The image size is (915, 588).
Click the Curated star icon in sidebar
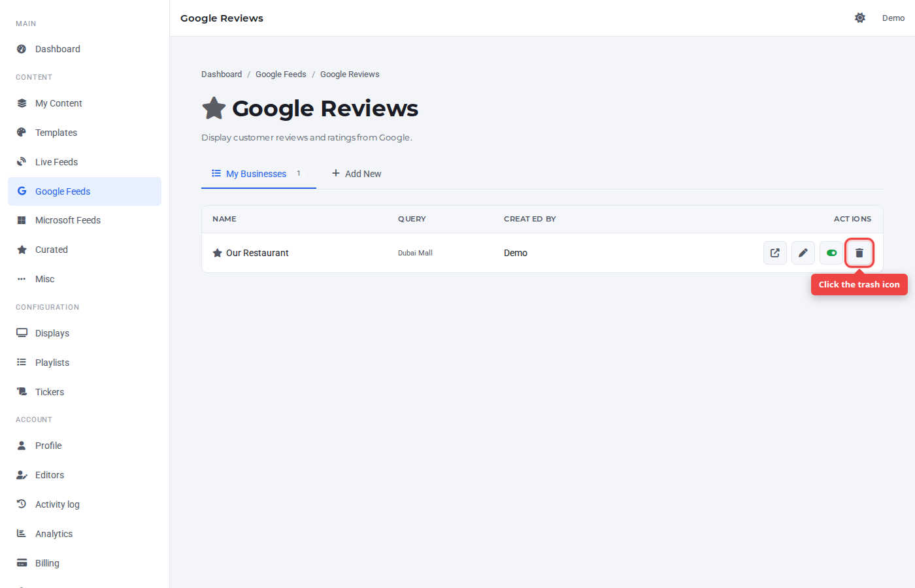point(22,250)
